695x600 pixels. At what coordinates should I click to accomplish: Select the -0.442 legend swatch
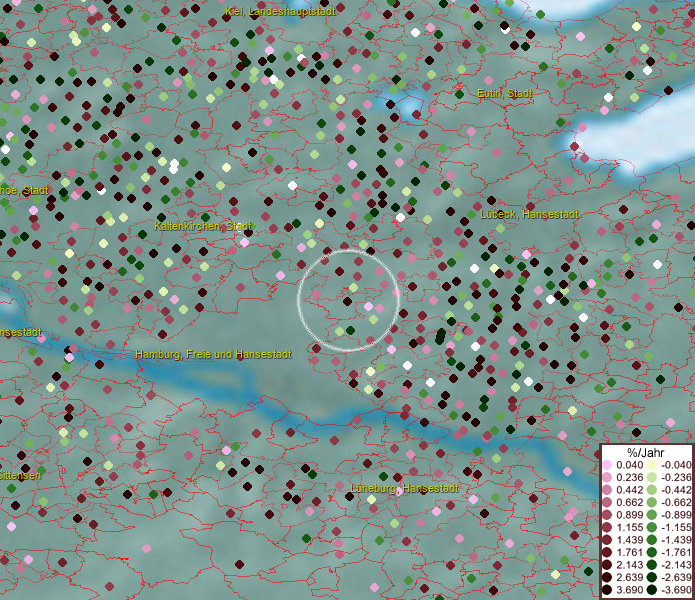[x=652, y=490]
